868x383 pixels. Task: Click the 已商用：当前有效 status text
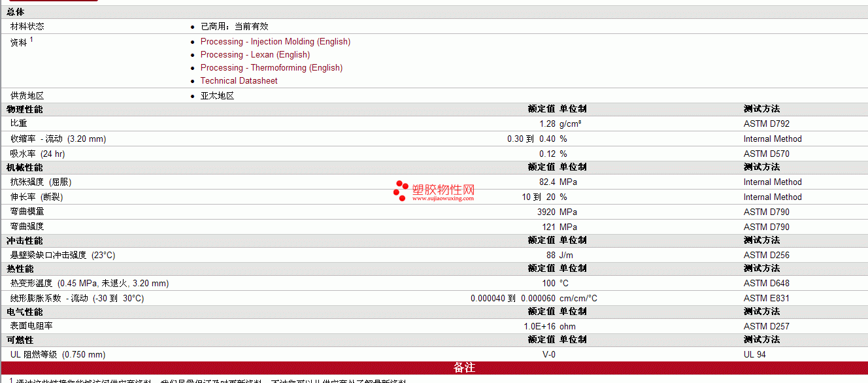point(234,27)
